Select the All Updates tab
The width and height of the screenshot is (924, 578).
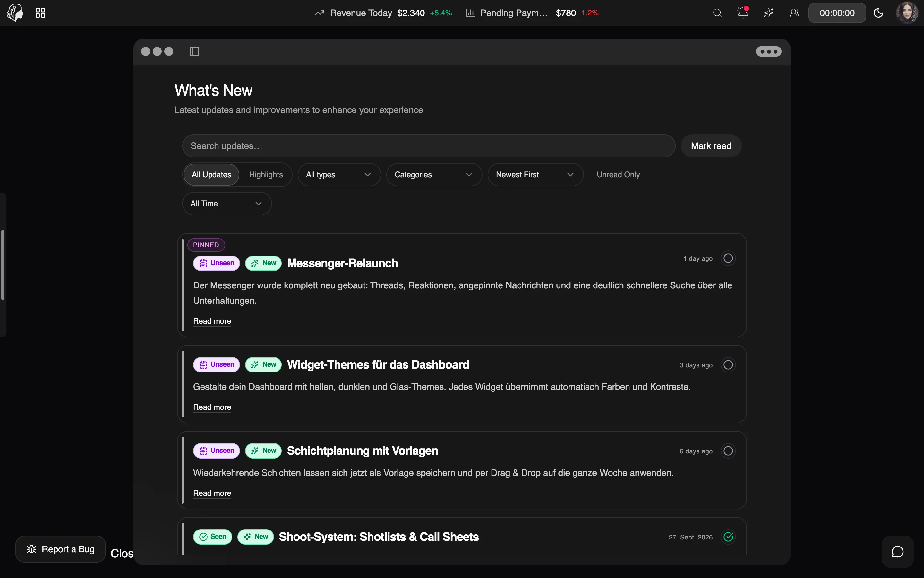[211, 175]
